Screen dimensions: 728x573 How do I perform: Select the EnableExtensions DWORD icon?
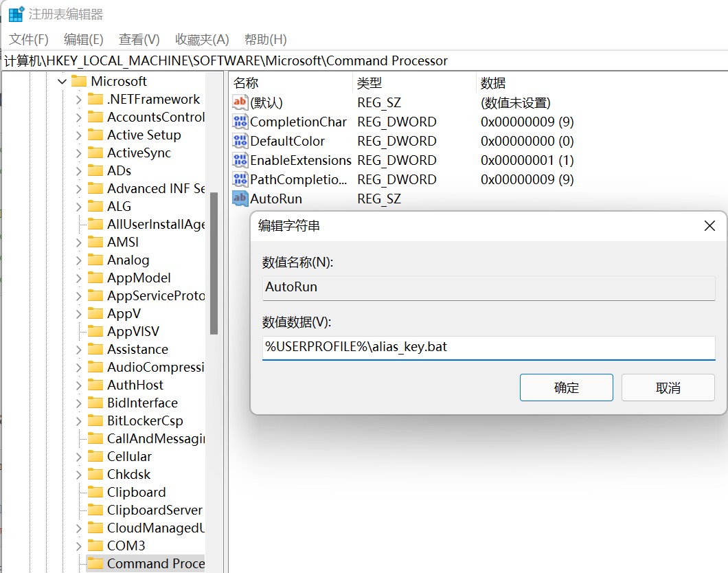tap(240, 160)
